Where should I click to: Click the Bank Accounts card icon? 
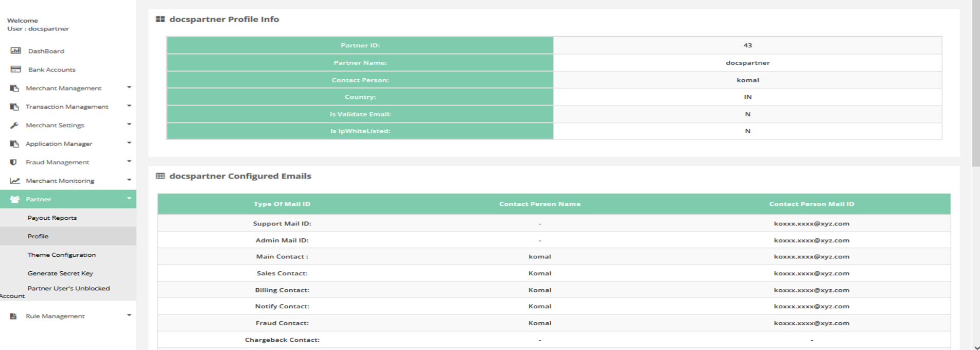click(x=15, y=69)
